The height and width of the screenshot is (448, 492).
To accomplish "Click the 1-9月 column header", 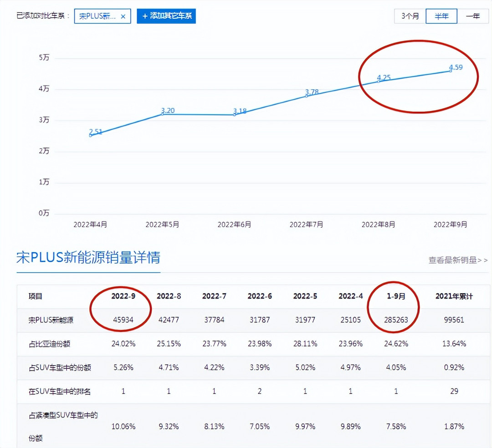I will click(x=396, y=296).
